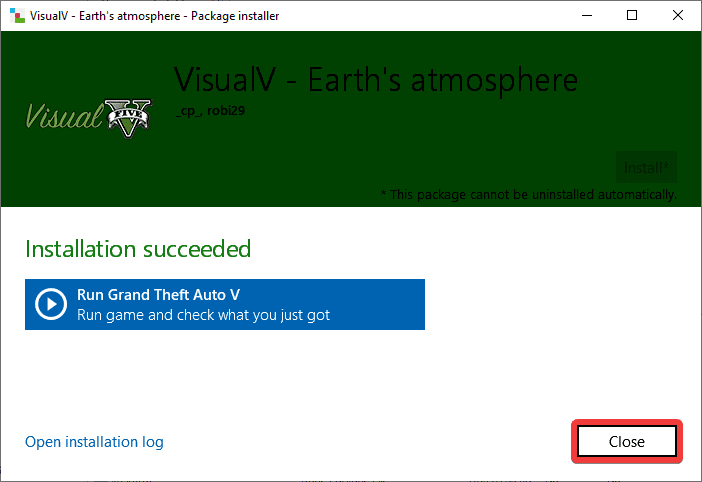702x482 pixels.
Task: Click the window title bar text
Action: pyautogui.click(x=156, y=16)
